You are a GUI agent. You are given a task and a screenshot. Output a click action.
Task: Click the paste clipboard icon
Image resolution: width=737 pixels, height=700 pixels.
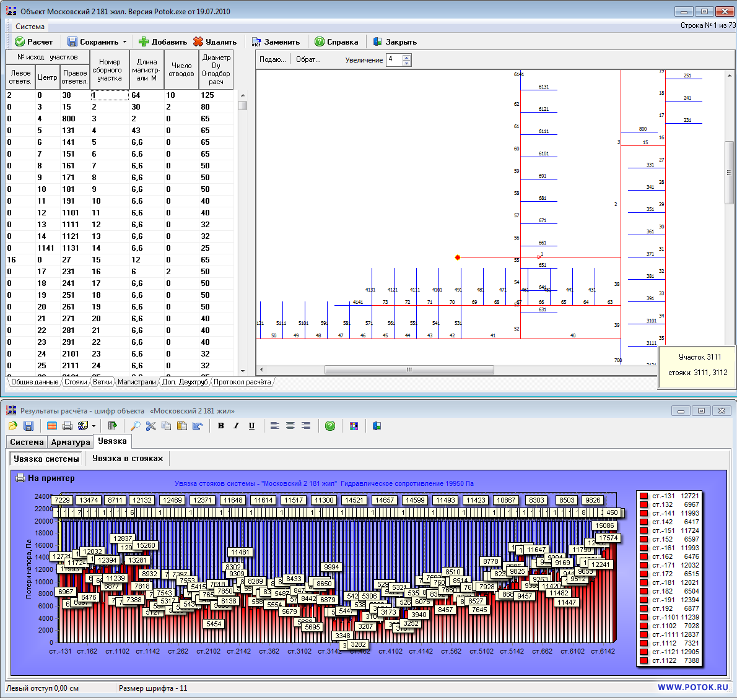[x=181, y=426]
